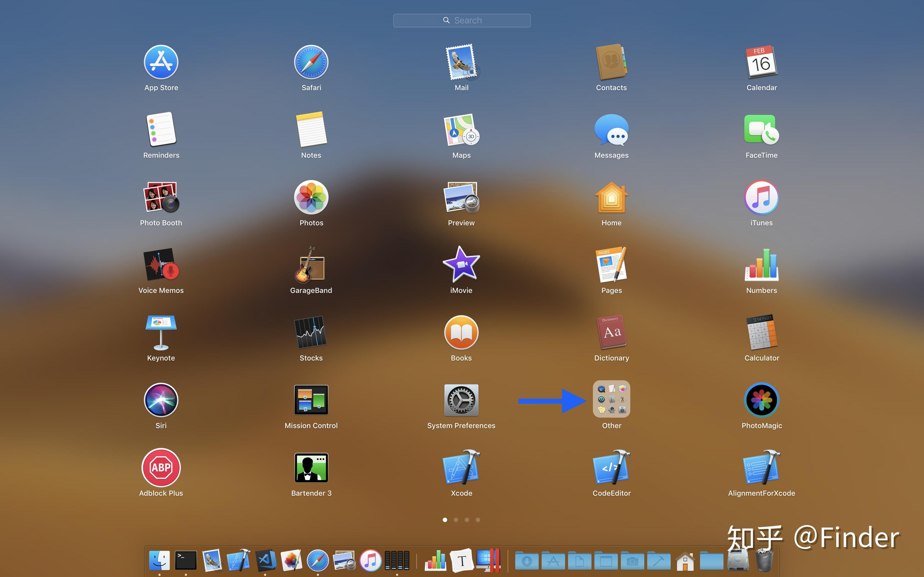Launch Bartender 3 menu bar manager
This screenshot has width=924, height=577.
(311, 467)
